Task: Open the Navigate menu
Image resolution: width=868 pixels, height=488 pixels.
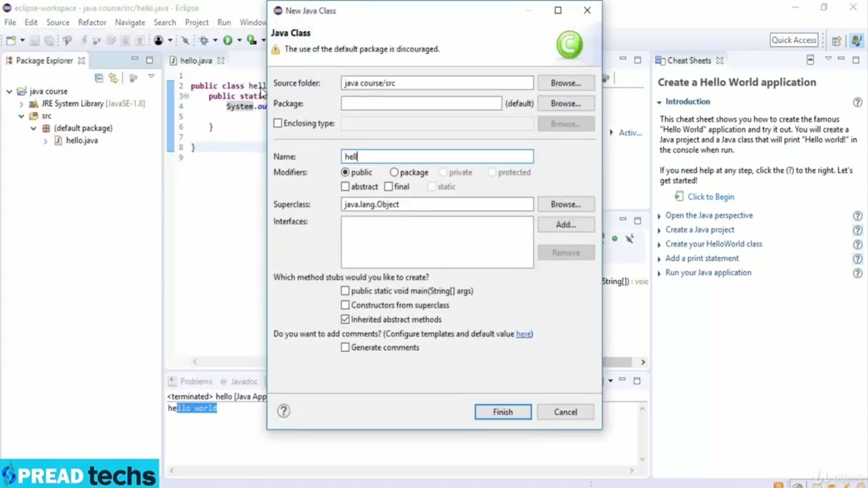Action: [x=130, y=22]
